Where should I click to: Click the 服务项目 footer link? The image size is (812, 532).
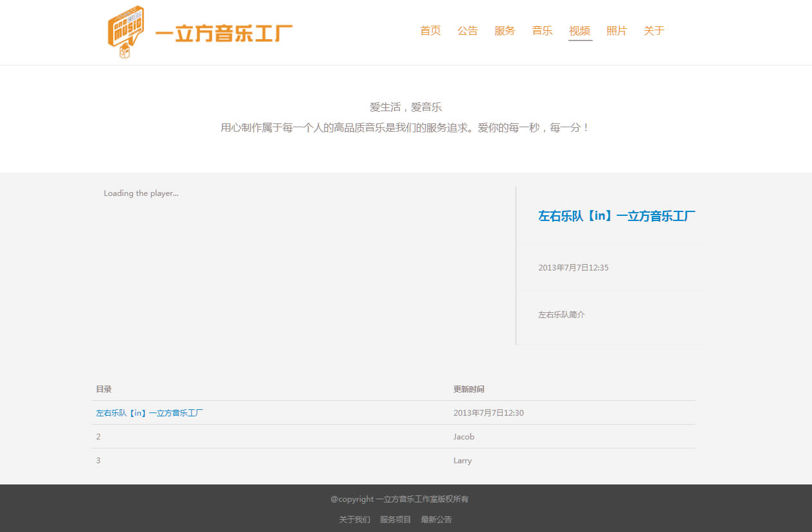pos(395,519)
